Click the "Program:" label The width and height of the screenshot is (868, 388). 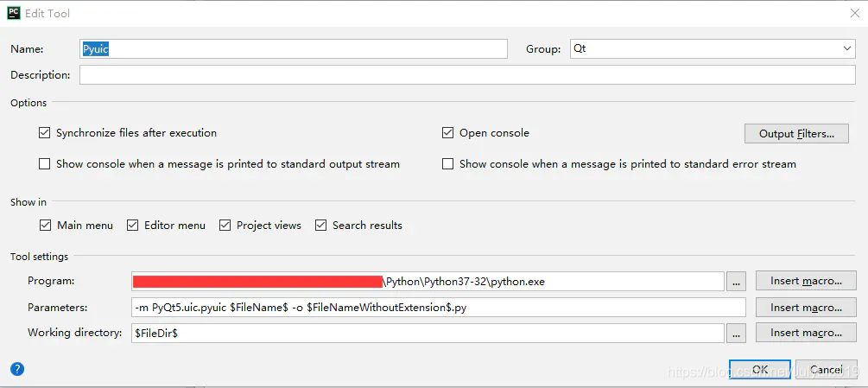pyautogui.click(x=51, y=281)
